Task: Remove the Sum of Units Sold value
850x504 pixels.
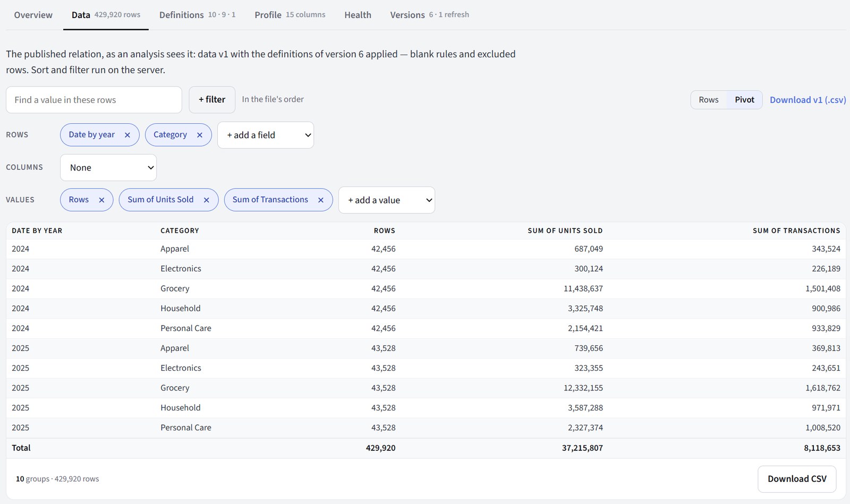Action: coord(207,200)
